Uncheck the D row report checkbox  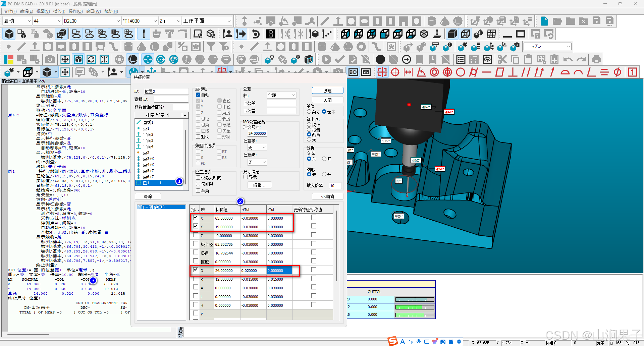pos(195,270)
